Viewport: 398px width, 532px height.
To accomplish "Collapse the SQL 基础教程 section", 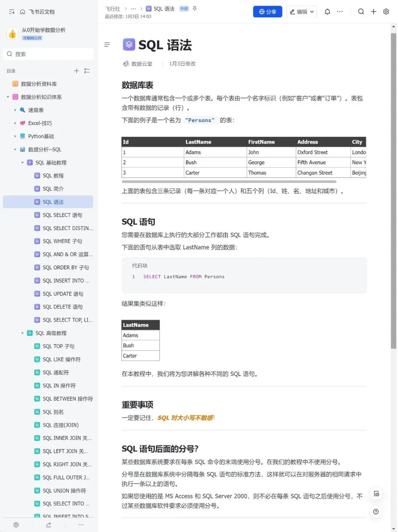I will (x=22, y=162).
